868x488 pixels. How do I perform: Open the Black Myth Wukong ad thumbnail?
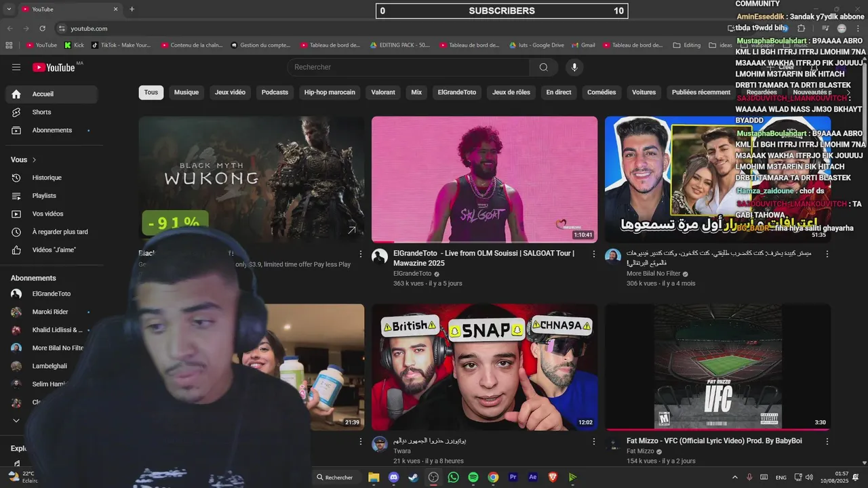tap(251, 180)
